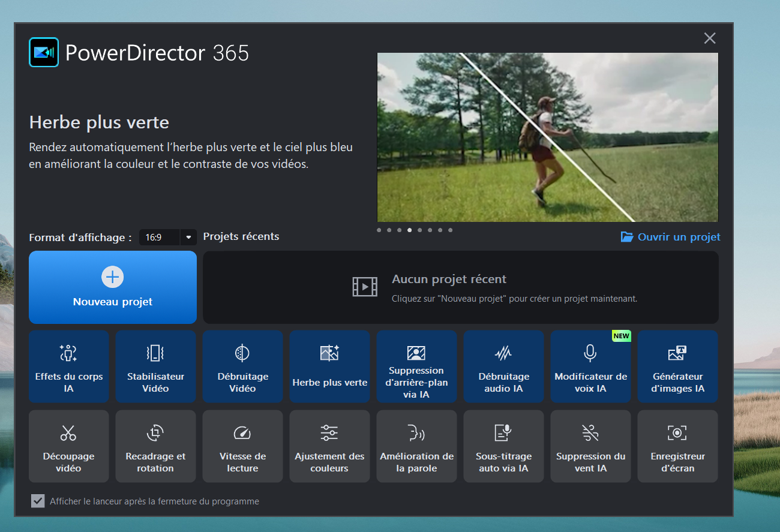Screen dimensions: 780x532
Task: Expand the 16:9 Format d'affichage dropdown arrow
Action: coord(188,238)
